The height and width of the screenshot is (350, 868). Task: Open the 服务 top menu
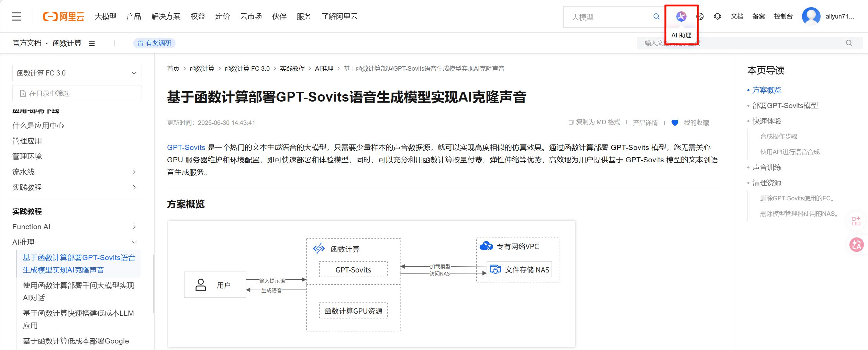click(304, 16)
